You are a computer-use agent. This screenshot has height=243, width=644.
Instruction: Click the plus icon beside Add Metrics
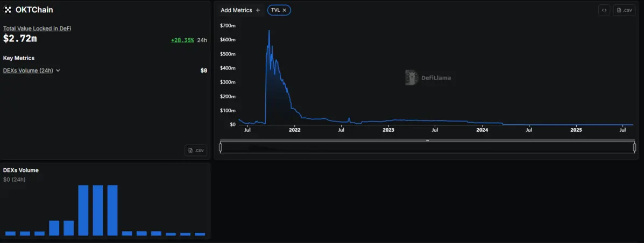(258, 10)
